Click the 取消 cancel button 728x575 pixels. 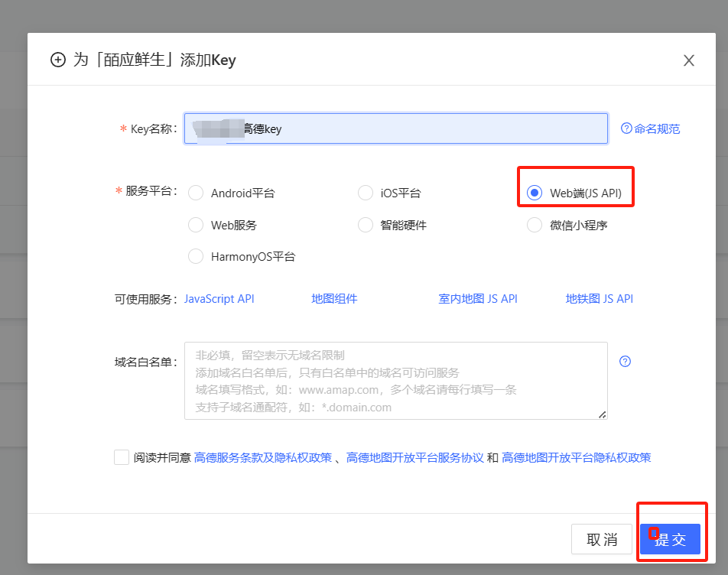pos(602,539)
